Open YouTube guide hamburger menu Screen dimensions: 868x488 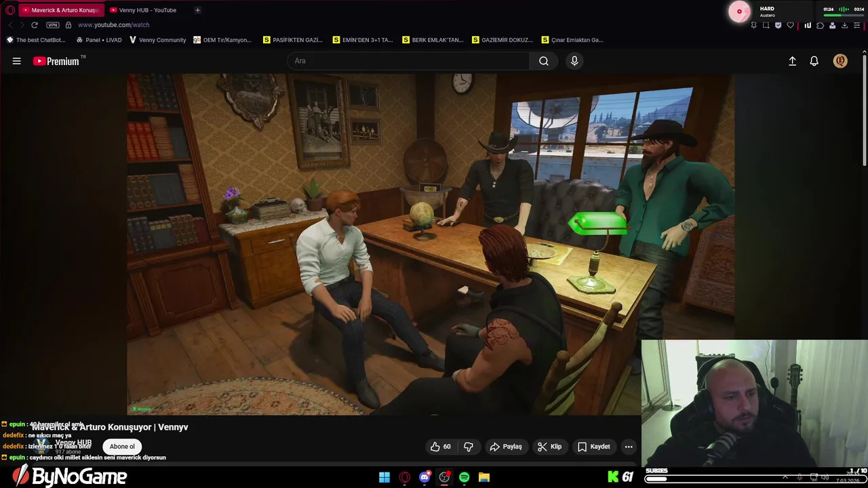click(x=17, y=61)
